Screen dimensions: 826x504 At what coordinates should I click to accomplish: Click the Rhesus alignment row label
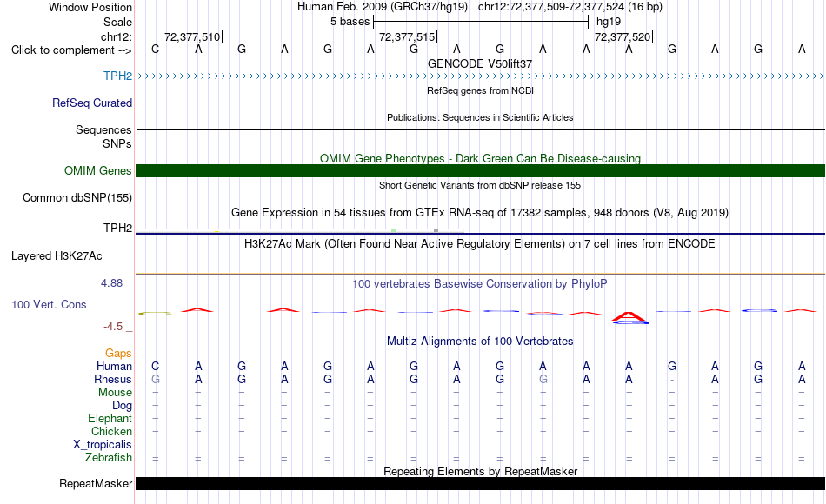[113, 379]
